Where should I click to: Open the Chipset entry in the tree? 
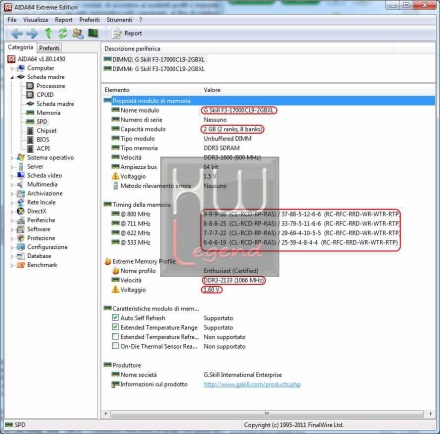[46, 131]
